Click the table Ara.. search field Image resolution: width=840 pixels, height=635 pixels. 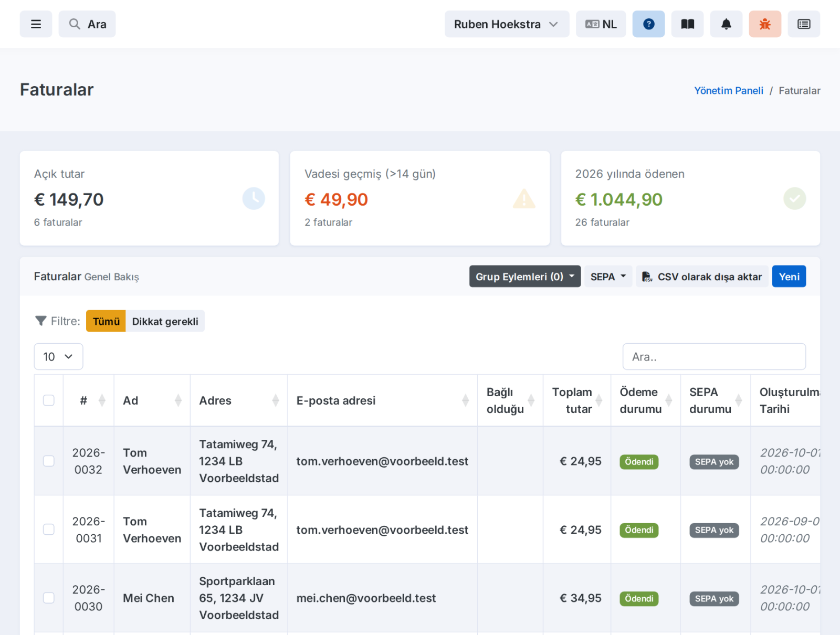click(x=714, y=357)
